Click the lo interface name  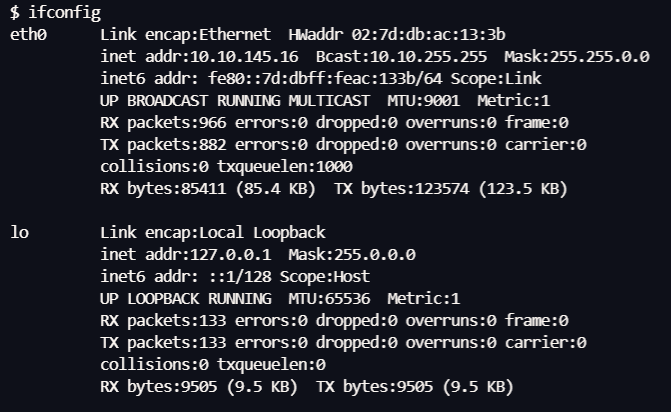[19, 232]
